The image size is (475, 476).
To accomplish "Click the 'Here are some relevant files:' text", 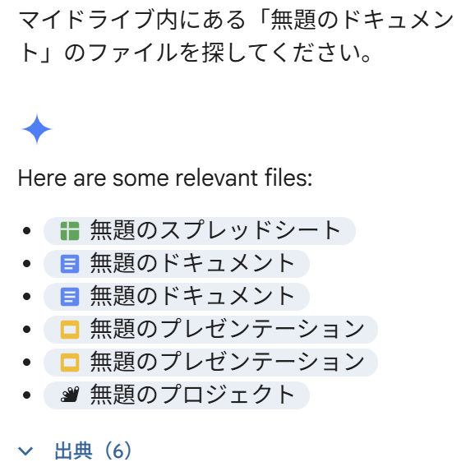I will point(165,178).
